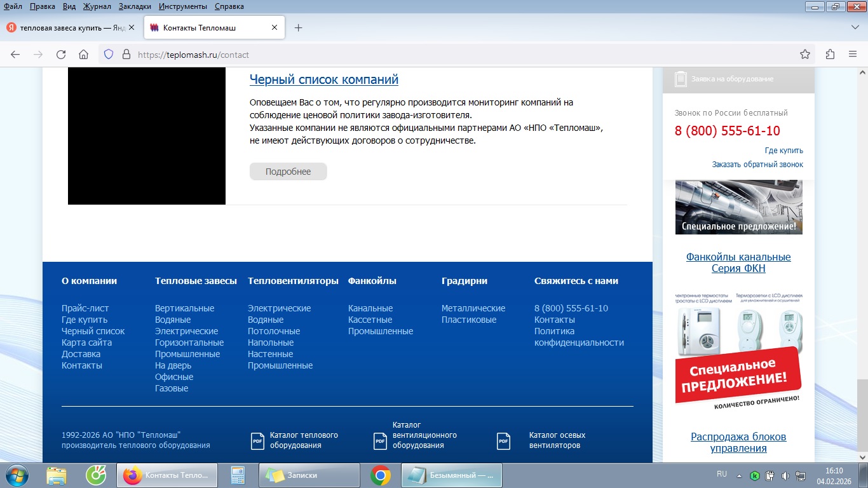Close the тепловая завеса купить tab

[132, 28]
